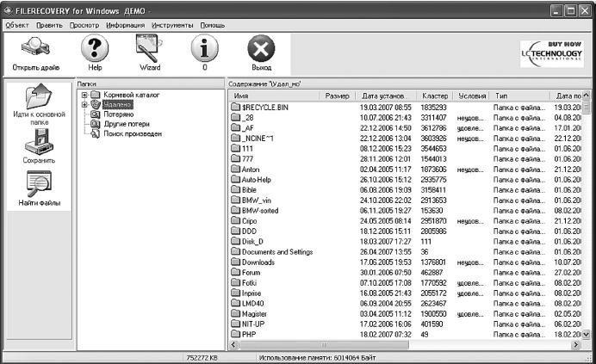Sort by the Кластер column header
This screenshot has height=364, width=596.
434,96
